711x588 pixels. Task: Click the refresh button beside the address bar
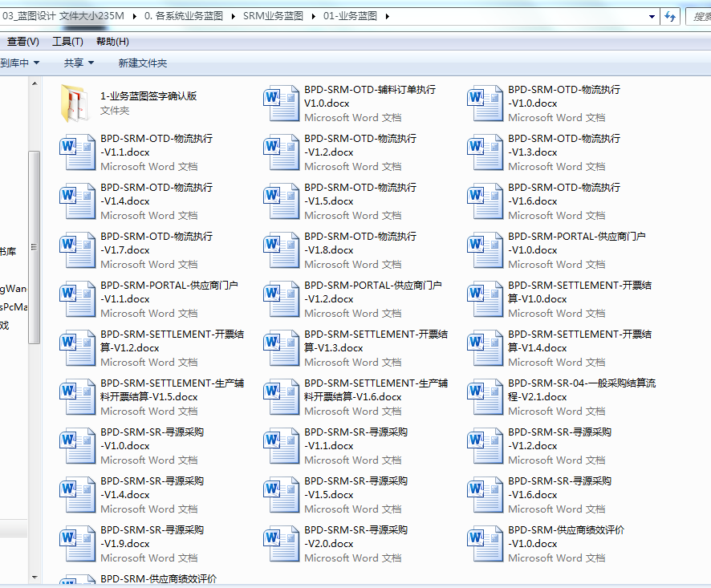coord(669,16)
